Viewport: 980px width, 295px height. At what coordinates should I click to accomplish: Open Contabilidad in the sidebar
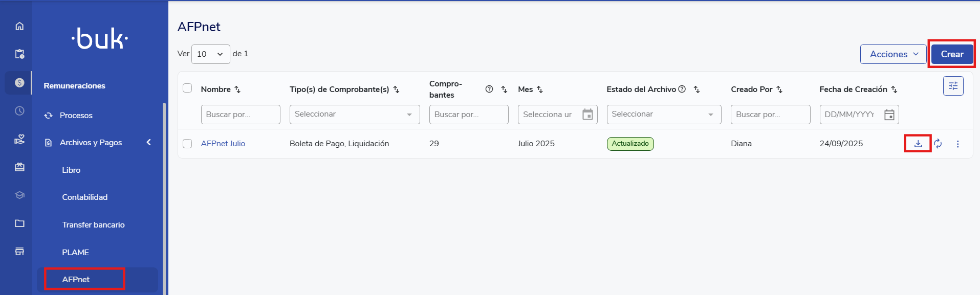[85, 197]
